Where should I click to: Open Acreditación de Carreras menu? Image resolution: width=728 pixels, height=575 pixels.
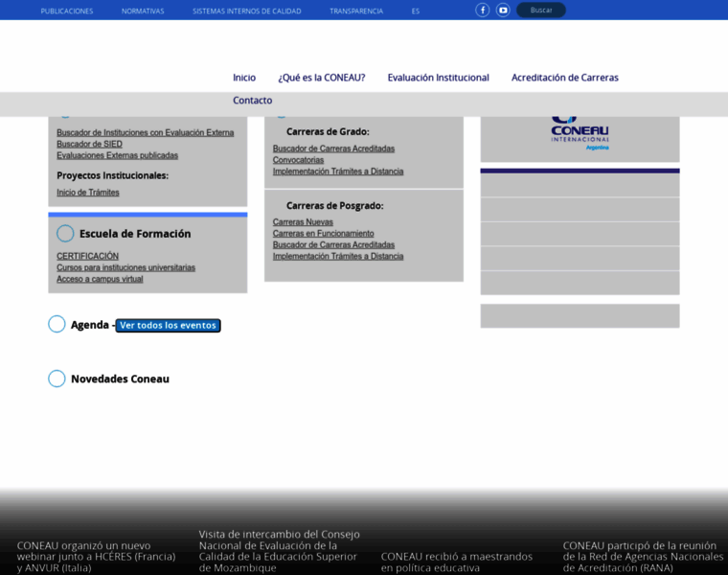565,78
